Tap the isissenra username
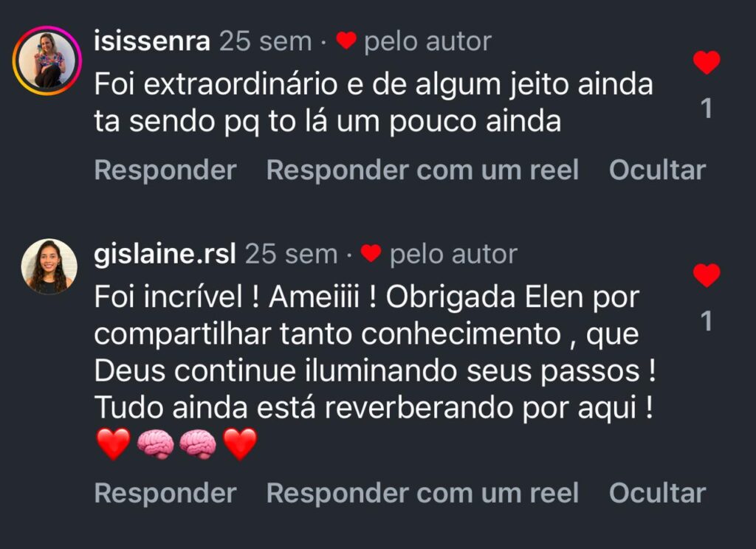756x549 pixels. 152,41
